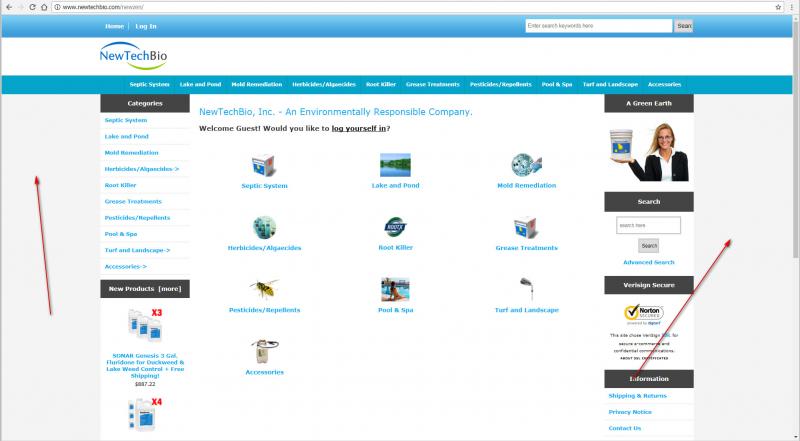Open Root Killer in the navigation bar
Screen dimensions: 800x441
(381, 84)
